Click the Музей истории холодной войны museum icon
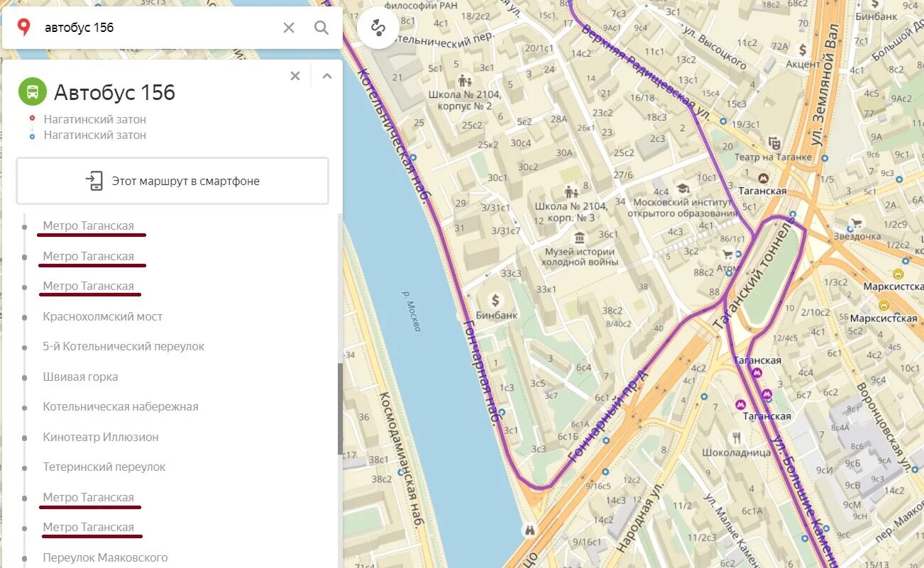 [579, 237]
